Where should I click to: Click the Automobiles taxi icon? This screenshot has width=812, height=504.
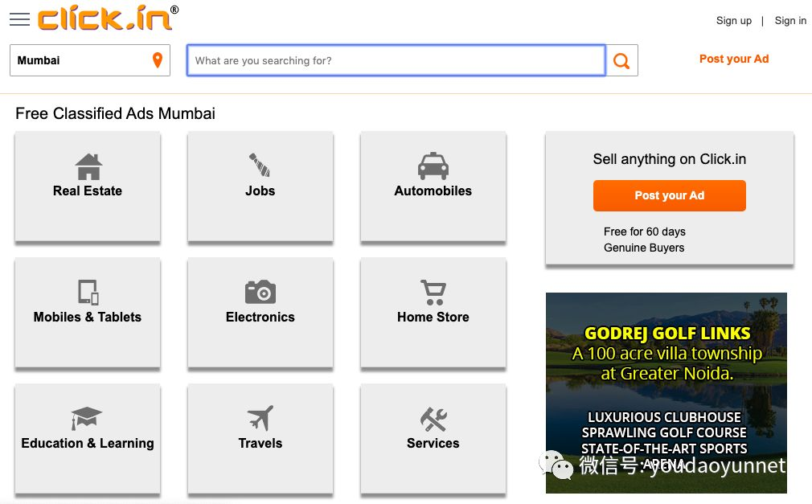click(433, 166)
